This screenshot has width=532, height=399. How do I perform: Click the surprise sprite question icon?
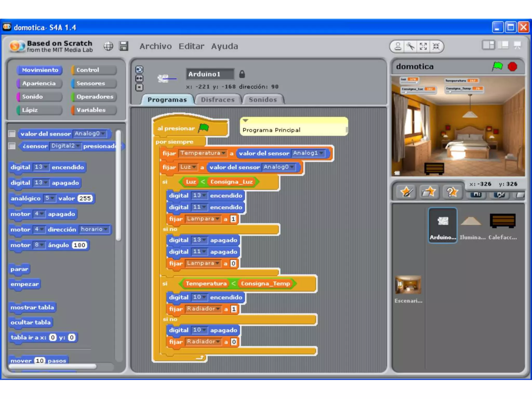(451, 192)
